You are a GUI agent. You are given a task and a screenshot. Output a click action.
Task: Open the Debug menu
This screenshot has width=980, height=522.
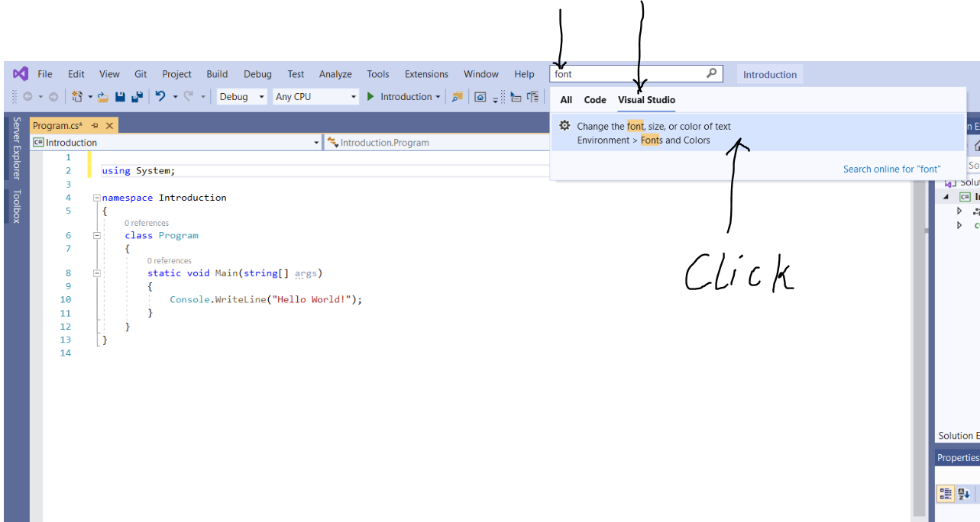[x=257, y=74]
